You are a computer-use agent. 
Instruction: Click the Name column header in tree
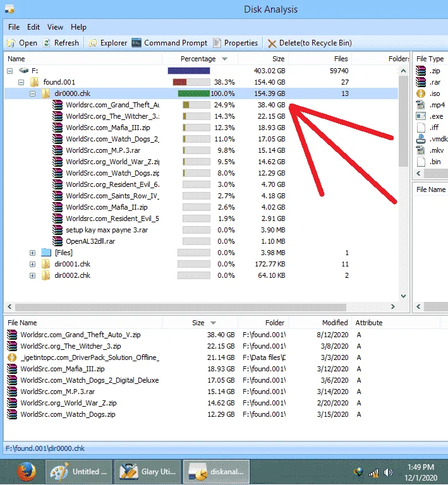pos(83,59)
